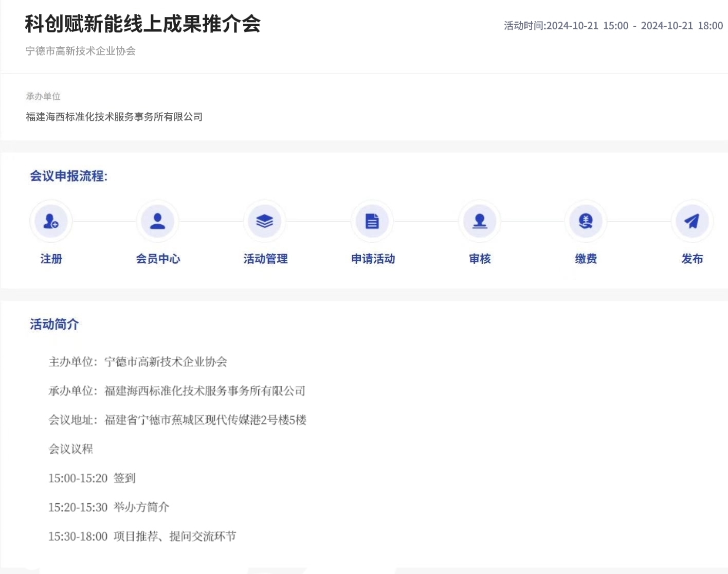The width and height of the screenshot is (728, 574).
Task: Open the 会员中心 person icon
Action: (158, 221)
